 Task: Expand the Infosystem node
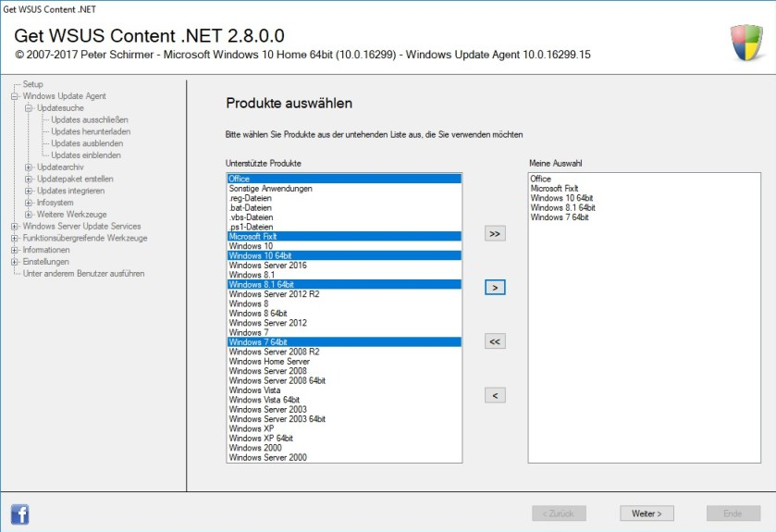click(29, 203)
